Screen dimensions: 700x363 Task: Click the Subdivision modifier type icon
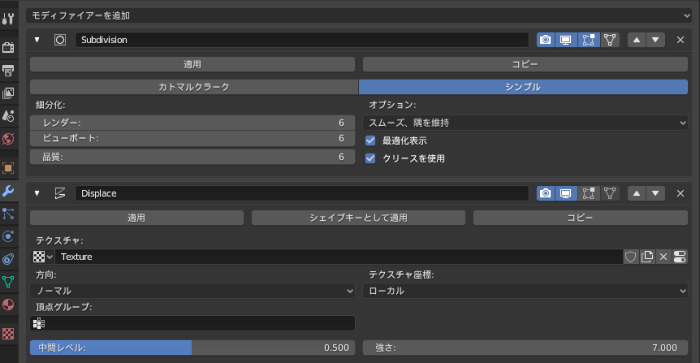pyautogui.click(x=60, y=40)
